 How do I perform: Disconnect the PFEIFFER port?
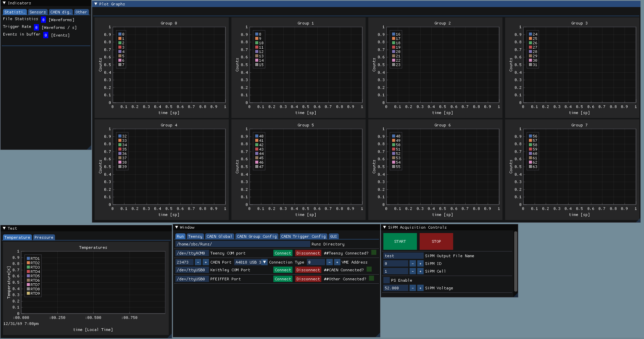(308, 279)
